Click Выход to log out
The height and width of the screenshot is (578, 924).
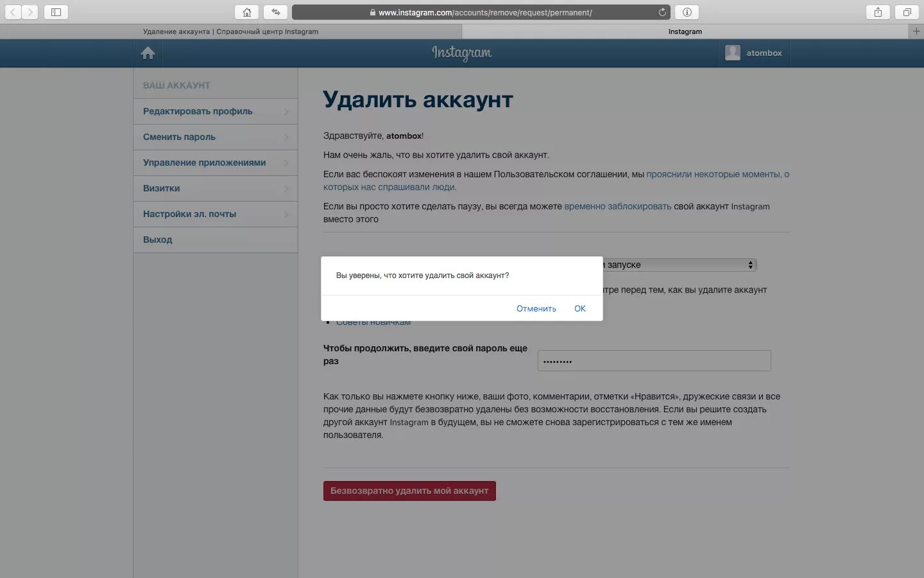pos(216,240)
